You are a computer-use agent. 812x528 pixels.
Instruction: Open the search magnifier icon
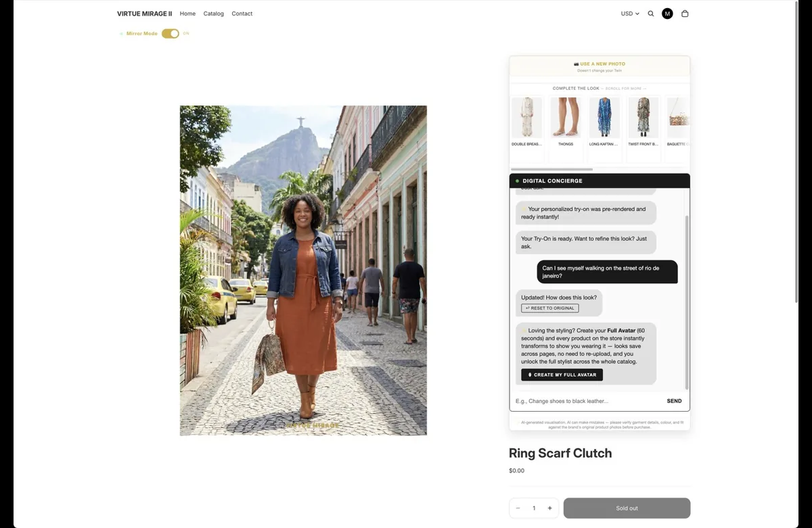click(x=651, y=14)
